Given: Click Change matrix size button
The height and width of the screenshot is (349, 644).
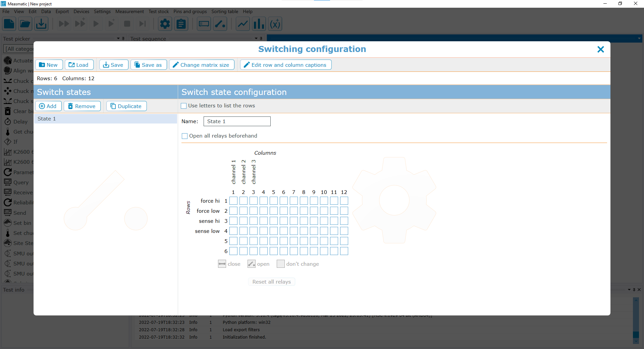Looking at the screenshot, I should click(x=201, y=65).
